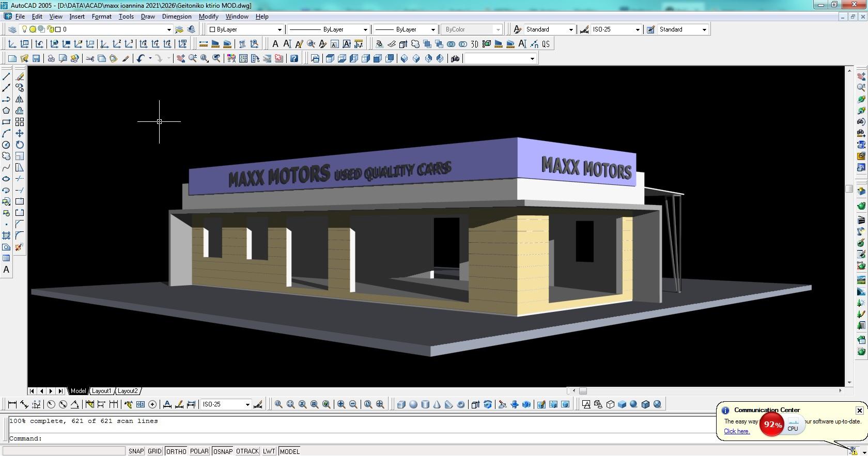This screenshot has width=868, height=456.
Task: Expand the layer list dropdown
Action: (x=168, y=29)
